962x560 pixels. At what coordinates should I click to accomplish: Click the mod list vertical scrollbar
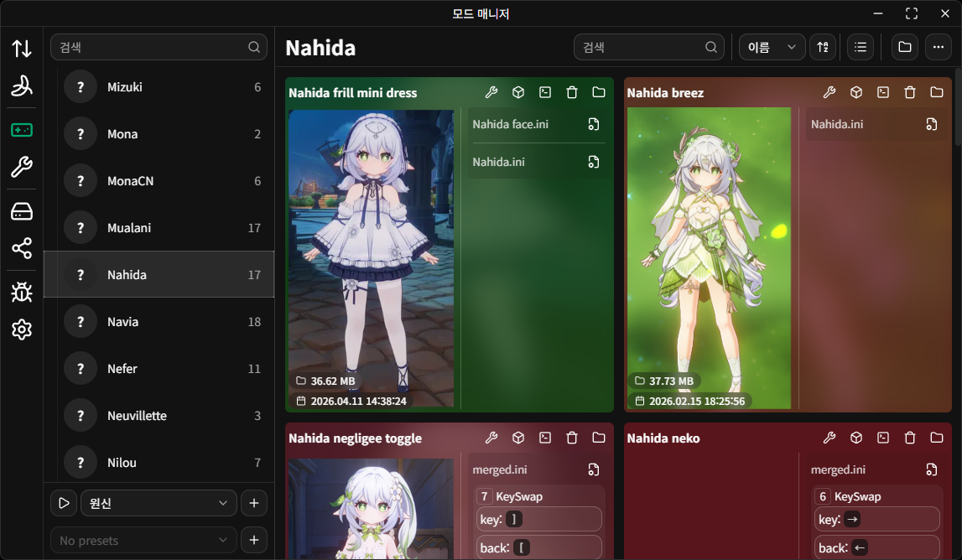coord(957,108)
